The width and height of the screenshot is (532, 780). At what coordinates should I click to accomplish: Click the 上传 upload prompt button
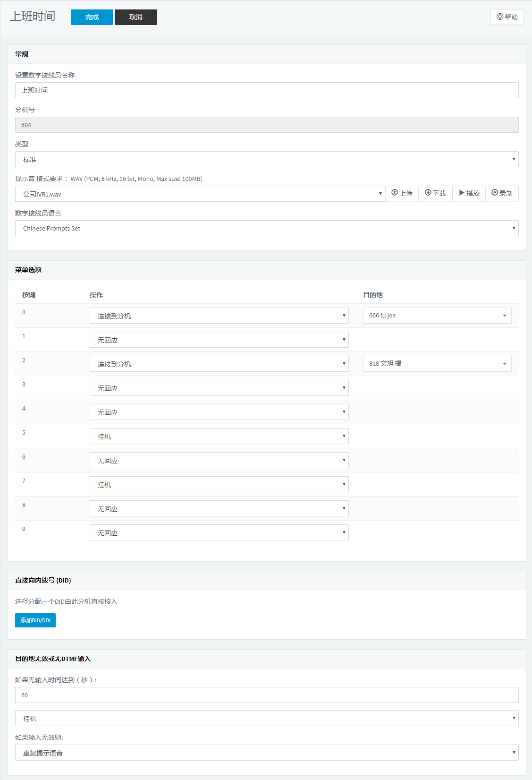tap(402, 193)
